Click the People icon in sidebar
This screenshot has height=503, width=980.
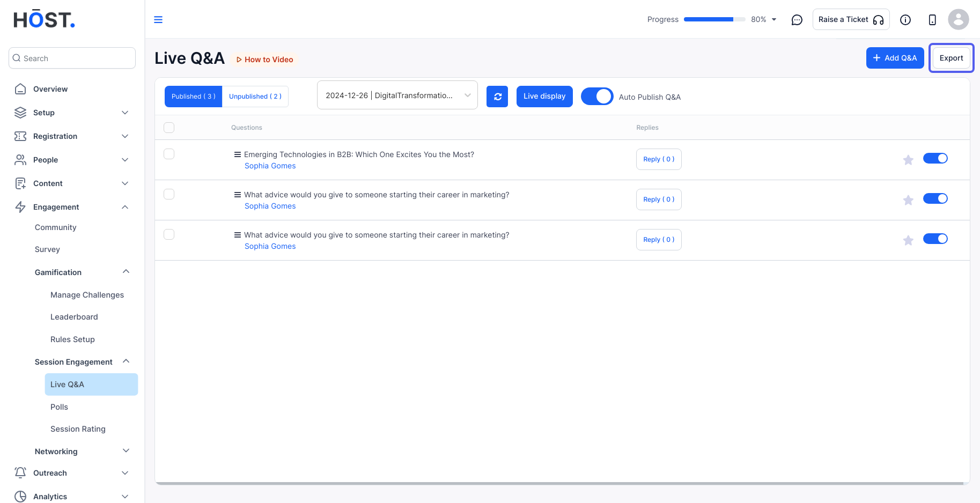20,160
